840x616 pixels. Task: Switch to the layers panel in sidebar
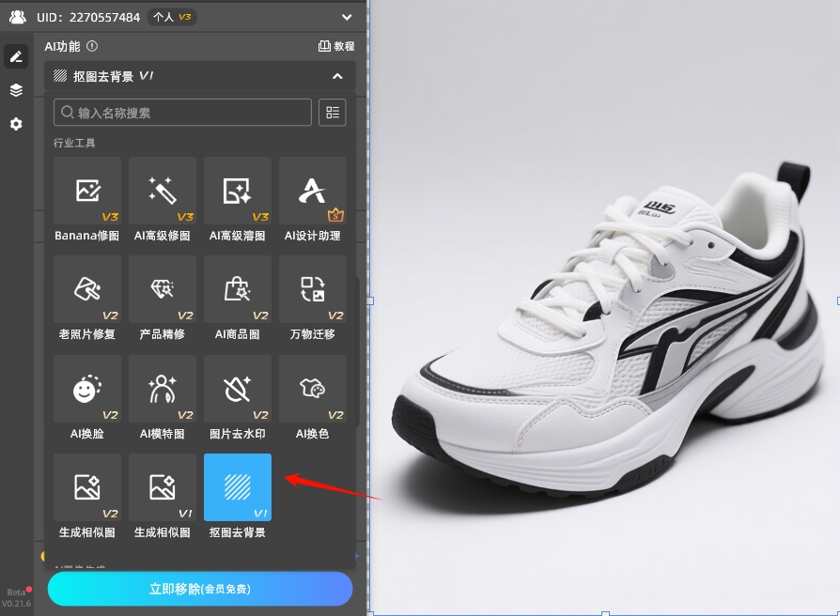tap(16, 90)
